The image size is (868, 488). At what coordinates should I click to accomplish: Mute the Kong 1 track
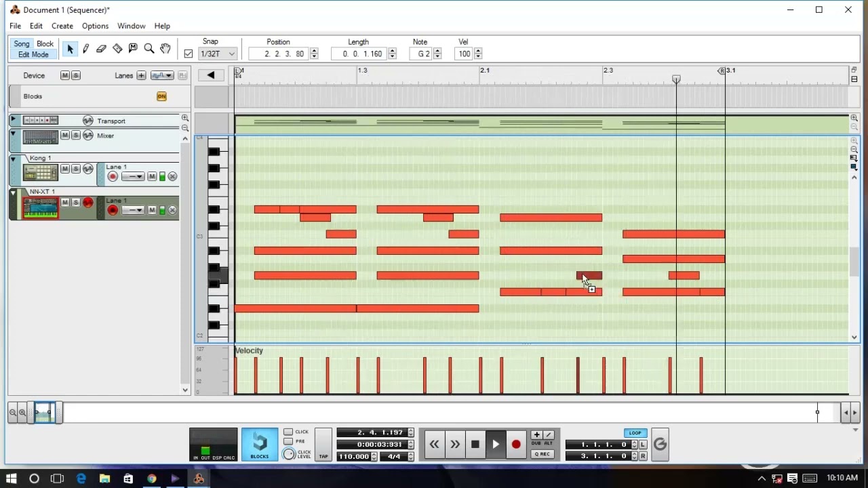tap(65, 169)
